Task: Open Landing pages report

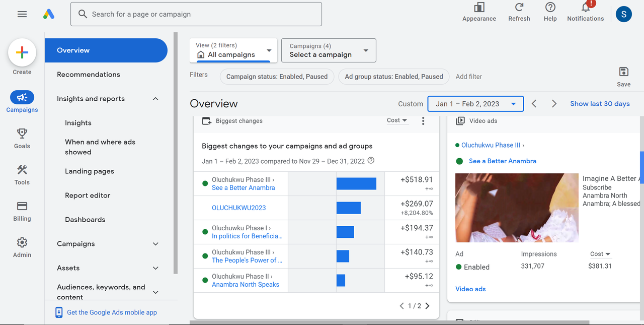Action: click(x=90, y=171)
